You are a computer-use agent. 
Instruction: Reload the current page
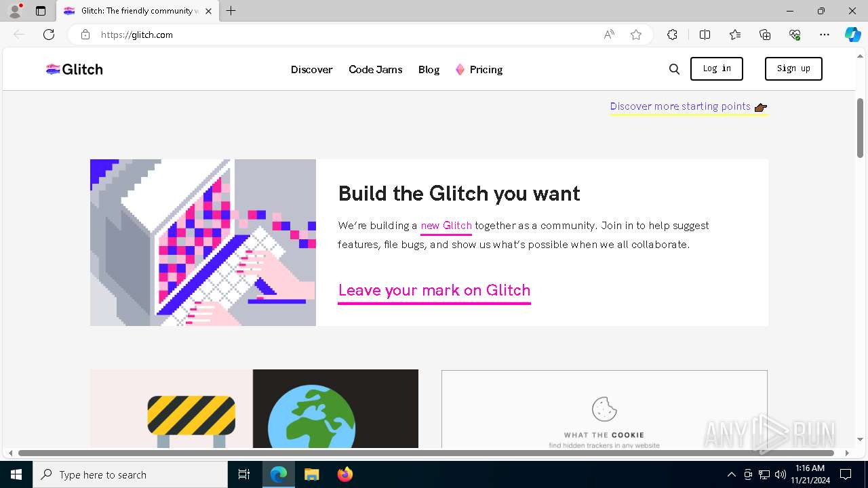click(49, 35)
